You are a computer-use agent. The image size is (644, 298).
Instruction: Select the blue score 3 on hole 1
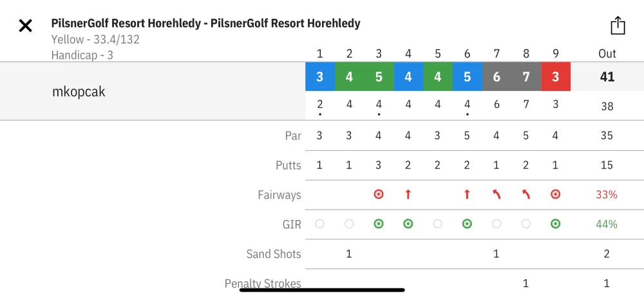pos(320,77)
